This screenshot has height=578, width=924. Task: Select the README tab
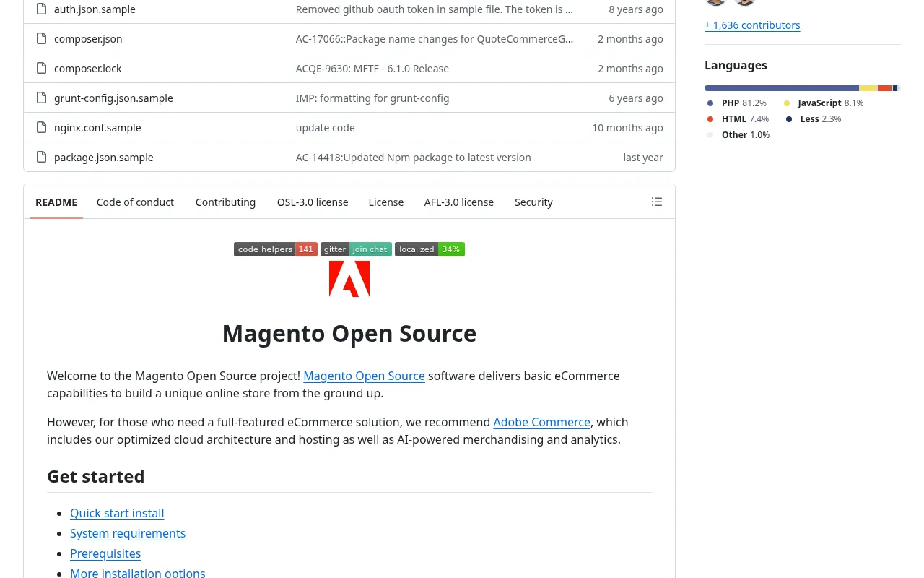(x=56, y=202)
